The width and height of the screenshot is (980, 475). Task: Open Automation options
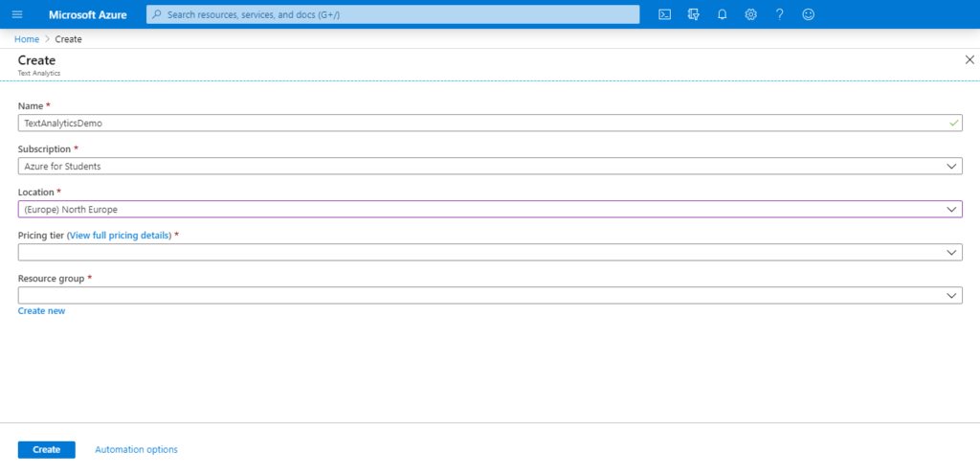click(136, 449)
